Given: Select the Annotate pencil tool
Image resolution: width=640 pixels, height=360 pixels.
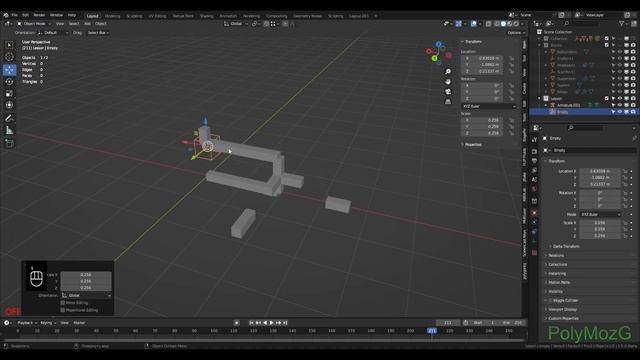Looking at the screenshot, I should coord(9,118).
